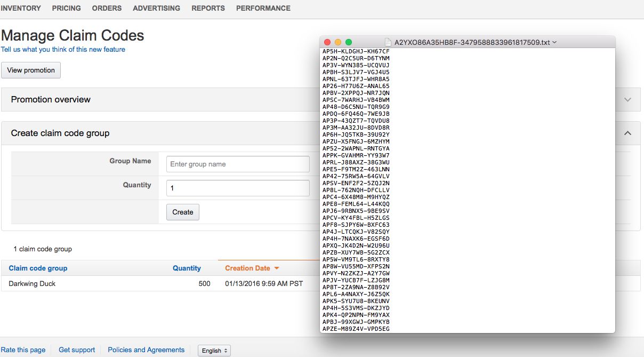The height and width of the screenshot is (357, 644).
Task: Open the INVENTORY menu
Action: click(21, 8)
